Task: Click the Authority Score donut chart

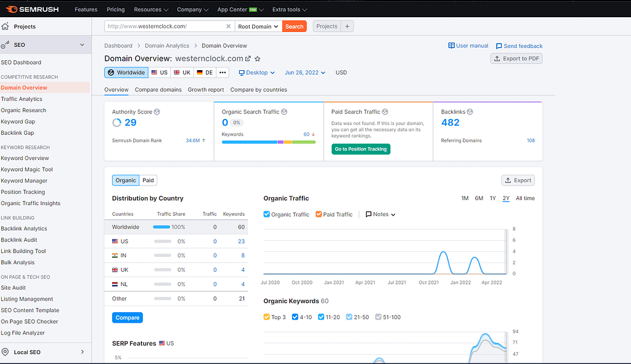Action: point(116,123)
